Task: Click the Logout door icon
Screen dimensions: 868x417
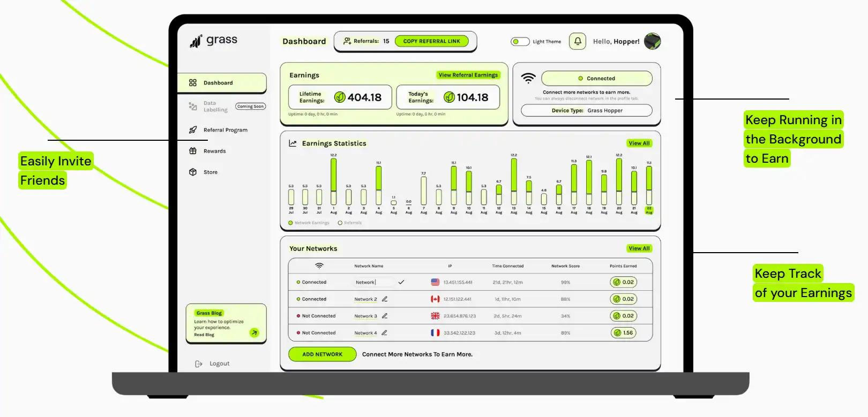Action: click(198, 363)
